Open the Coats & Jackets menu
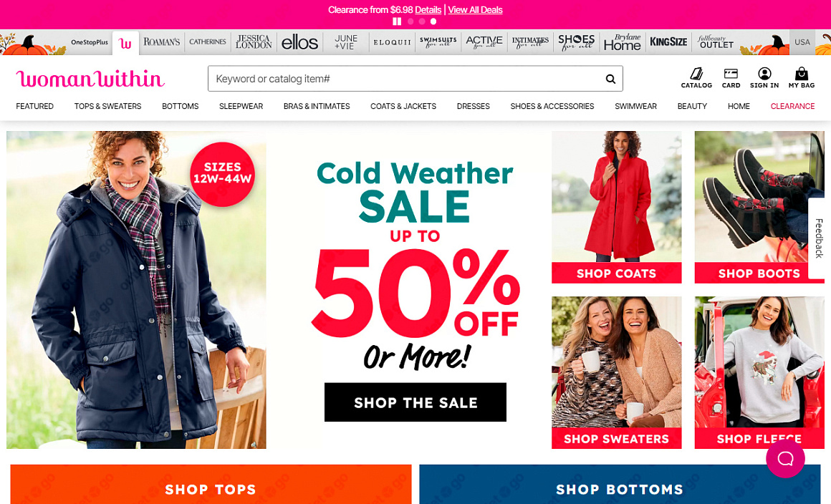 (x=403, y=106)
